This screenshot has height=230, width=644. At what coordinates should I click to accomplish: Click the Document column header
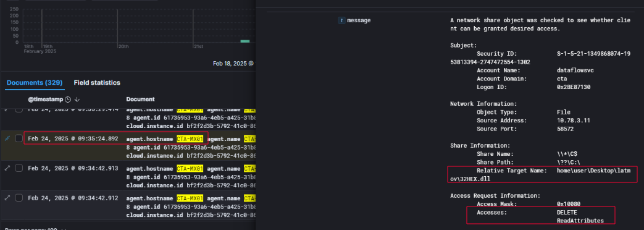tap(140, 99)
